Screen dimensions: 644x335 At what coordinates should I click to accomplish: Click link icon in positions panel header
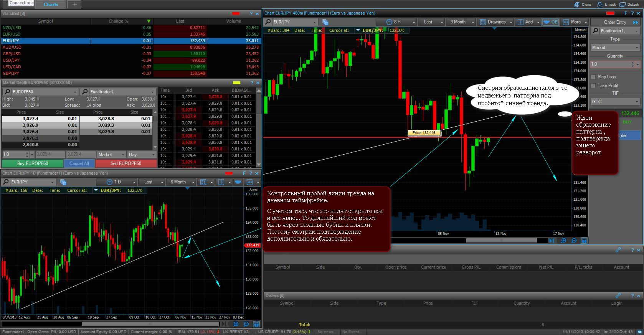coord(618,250)
